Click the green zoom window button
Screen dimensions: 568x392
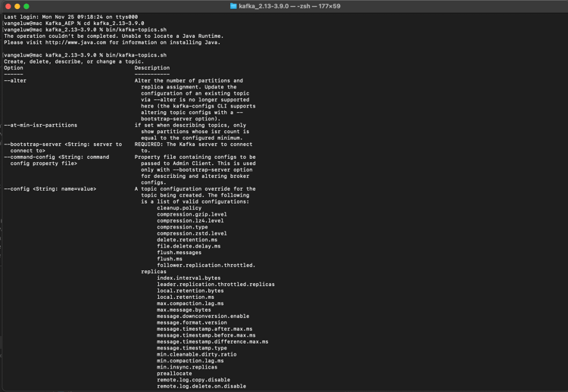26,6
